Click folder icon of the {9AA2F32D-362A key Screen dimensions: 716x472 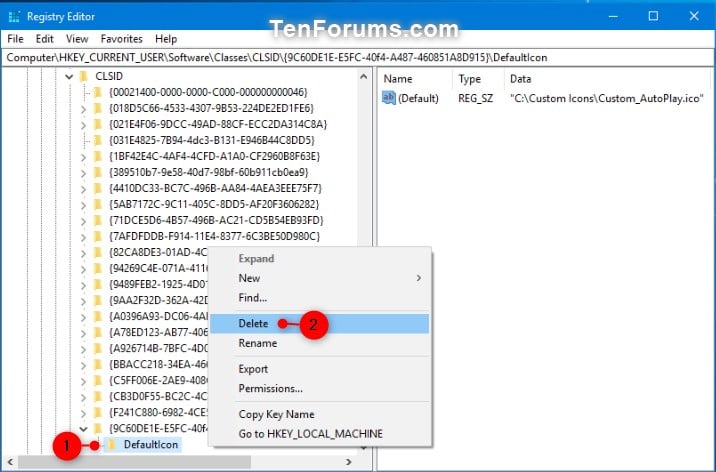click(x=98, y=300)
